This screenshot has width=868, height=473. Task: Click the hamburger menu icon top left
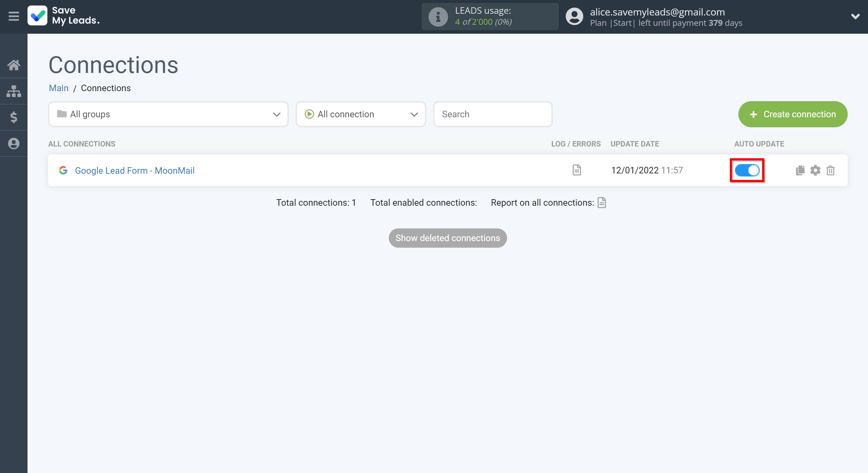(13, 16)
